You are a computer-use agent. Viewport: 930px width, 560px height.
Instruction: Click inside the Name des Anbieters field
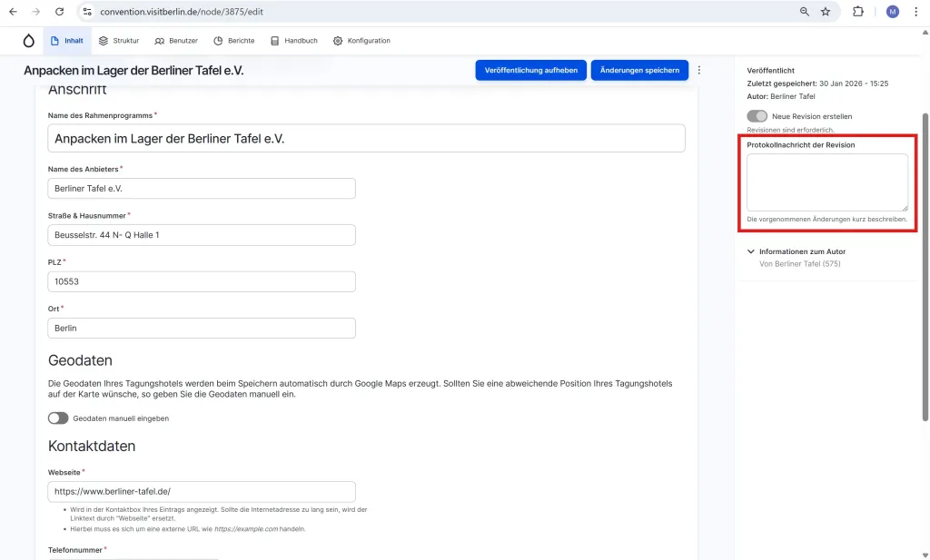tap(202, 188)
